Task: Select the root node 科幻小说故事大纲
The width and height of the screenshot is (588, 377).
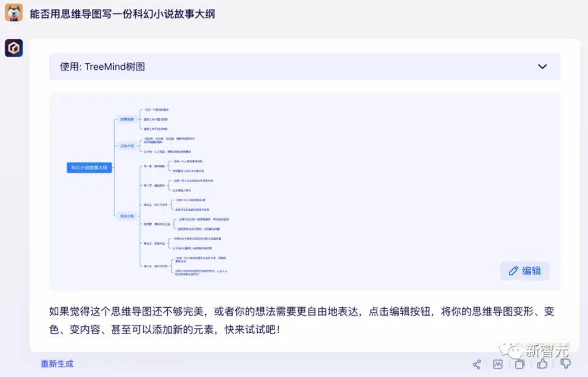Action: [x=89, y=167]
